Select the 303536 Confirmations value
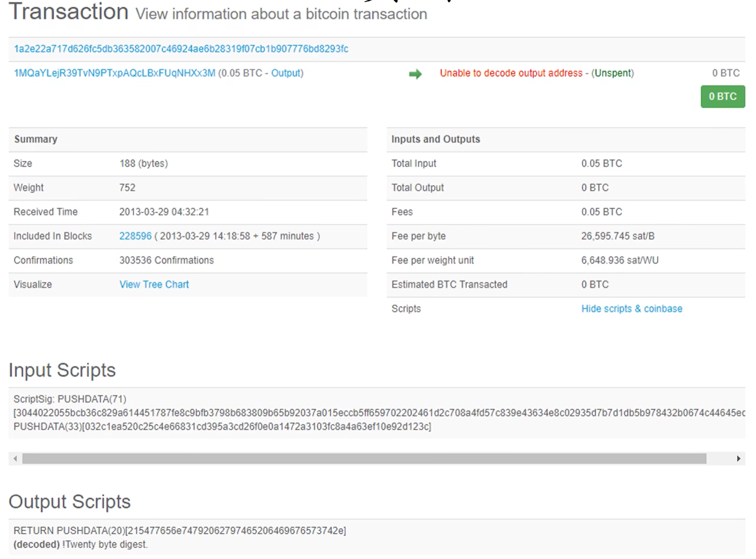This screenshot has height=559, width=756. 167,260
